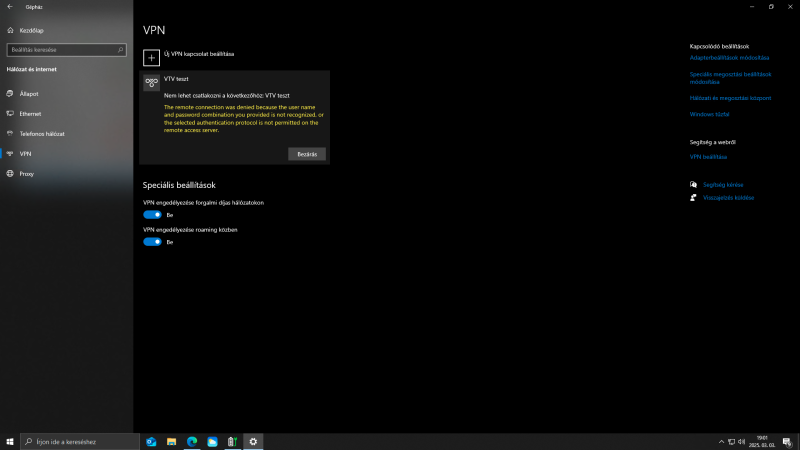Click the Speciális beállítások heading

[x=179, y=185]
